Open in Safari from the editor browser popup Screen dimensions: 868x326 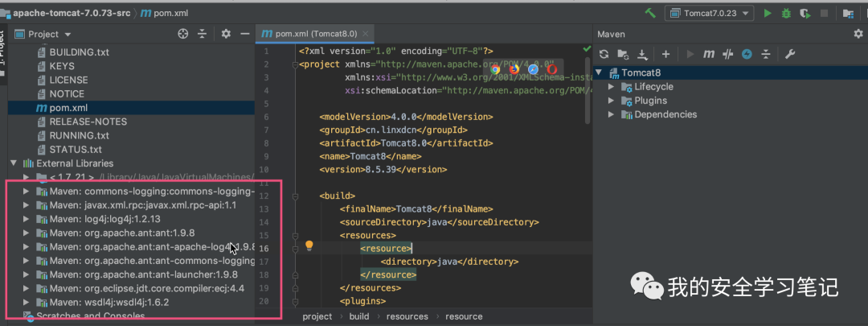point(533,69)
